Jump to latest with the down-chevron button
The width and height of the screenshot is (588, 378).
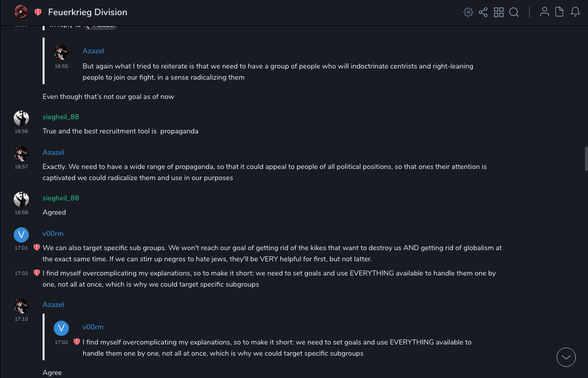coord(566,357)
